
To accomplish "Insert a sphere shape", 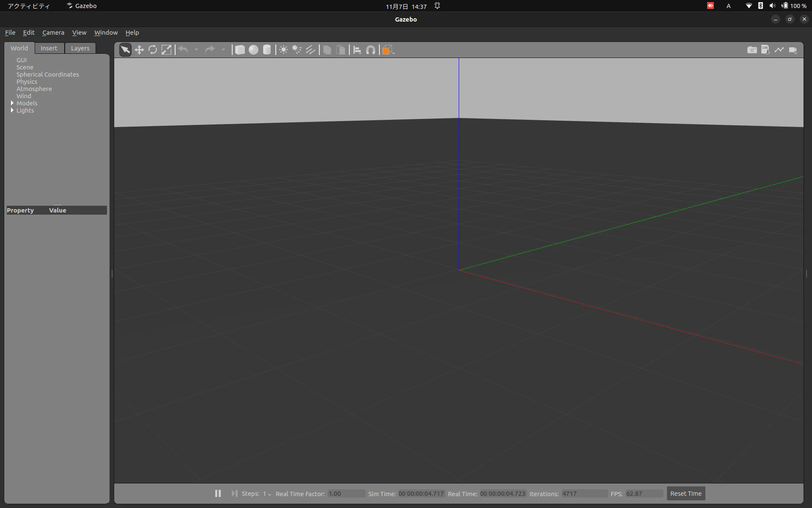I will [253, 50].
